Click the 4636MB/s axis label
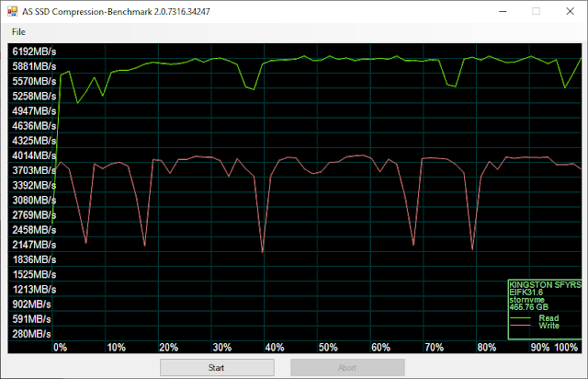The image size is (588, 379). pos(34,126)
